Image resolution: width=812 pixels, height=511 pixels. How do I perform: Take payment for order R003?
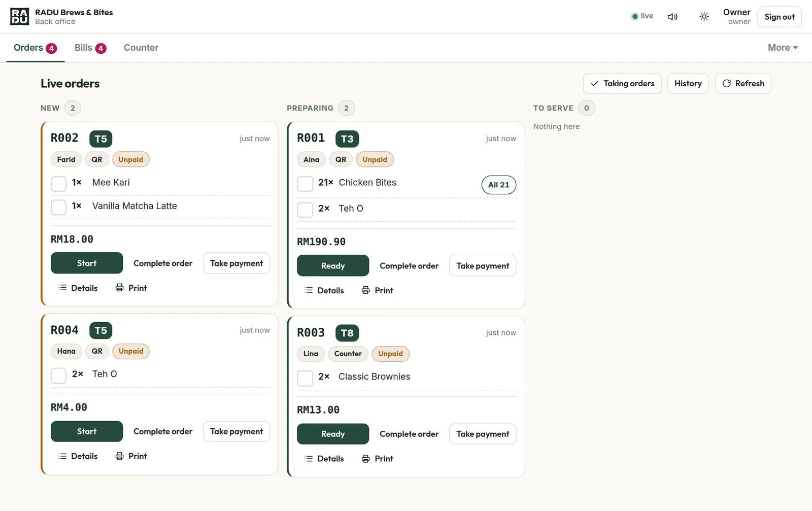pos(483,434)
